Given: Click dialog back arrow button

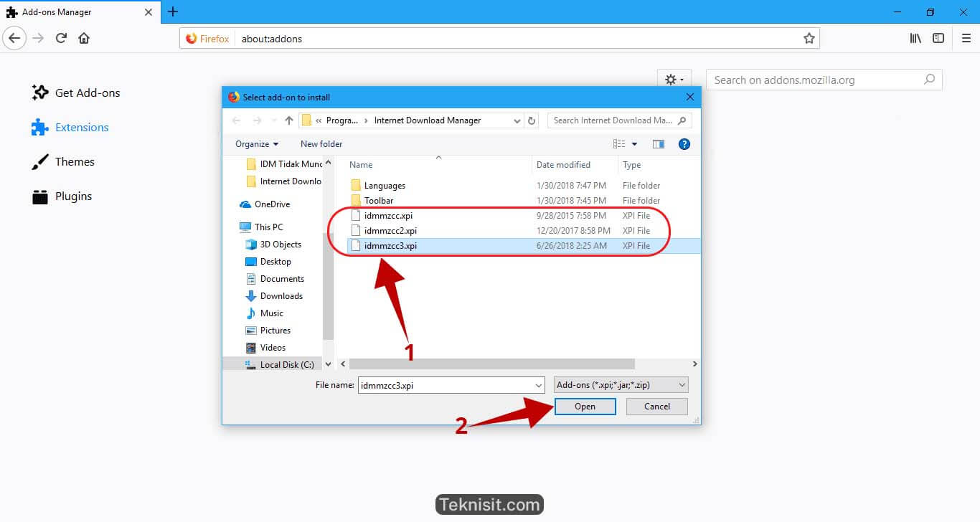Looking at the screenshot, I should (237, 120).
